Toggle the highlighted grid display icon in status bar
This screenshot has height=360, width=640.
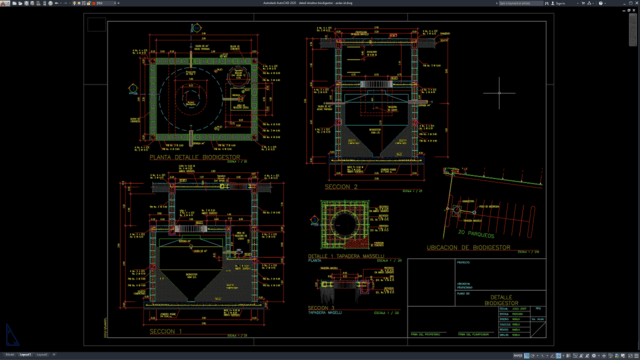click(527, 356)
